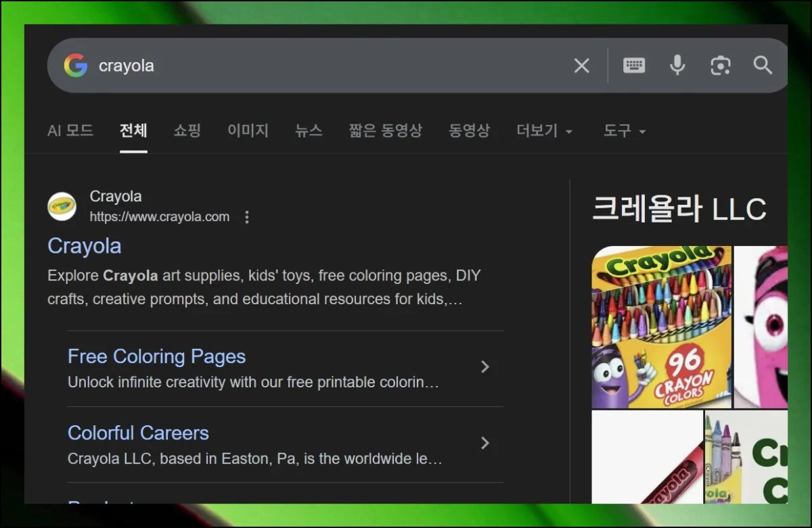Click inside the crayola search input field

pyautogui.click(x=271, y=65)
